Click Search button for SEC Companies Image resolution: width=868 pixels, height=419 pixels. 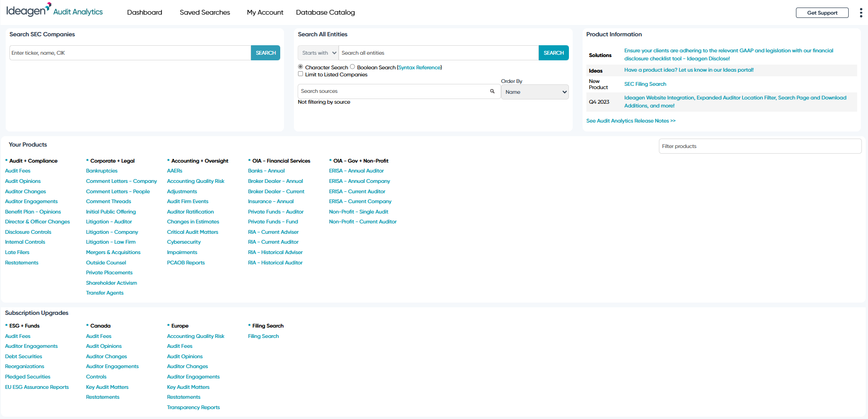pyautogui.click(x=266, y=53)
